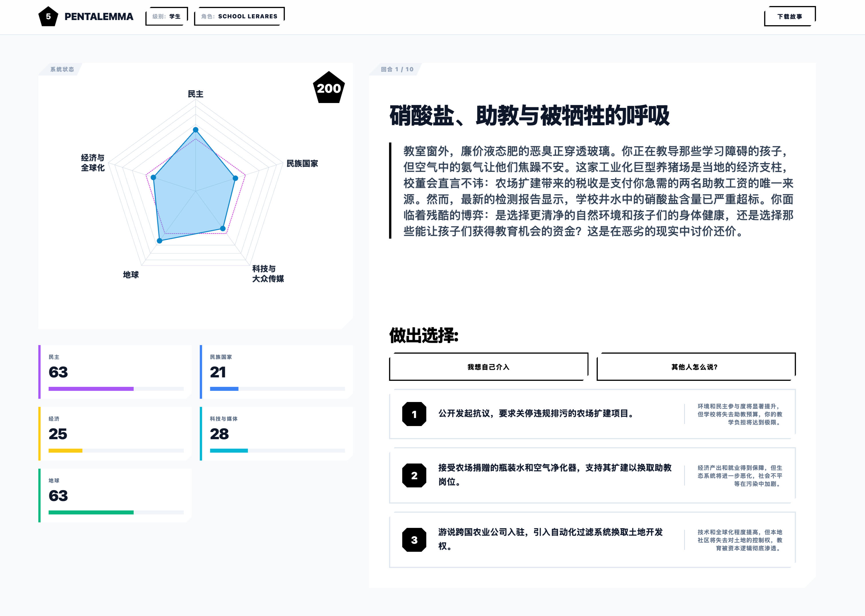Choose option to publicly protest farm expansion
Viewport: 865px width, 616px height.
(536, 414)
